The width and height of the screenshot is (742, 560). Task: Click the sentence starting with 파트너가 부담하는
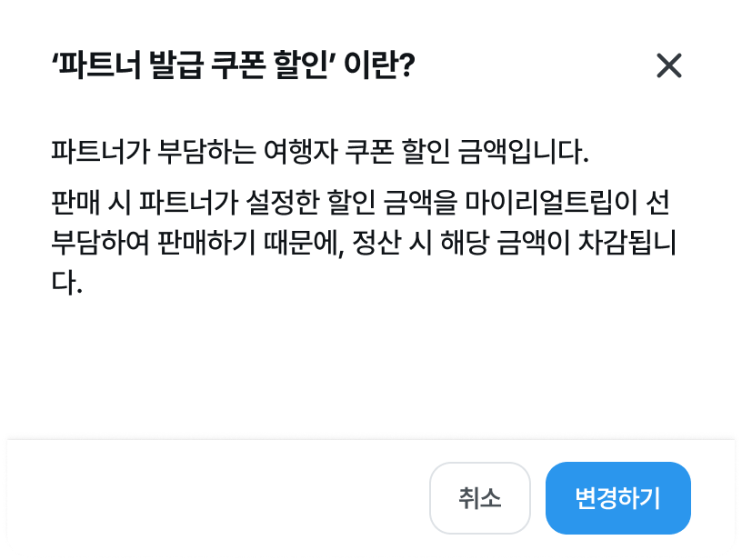321,149
